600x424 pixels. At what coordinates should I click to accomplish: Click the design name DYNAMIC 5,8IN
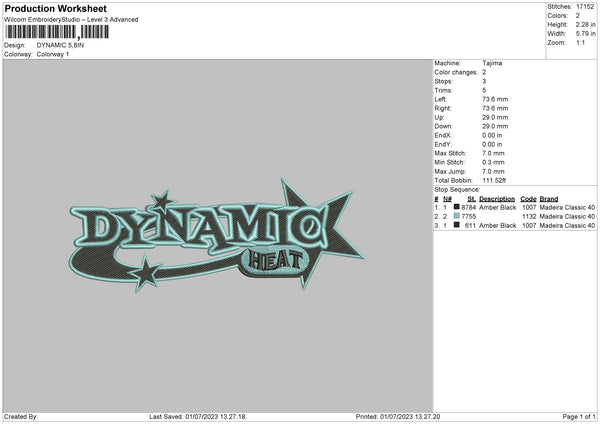[x=62, y=45]
